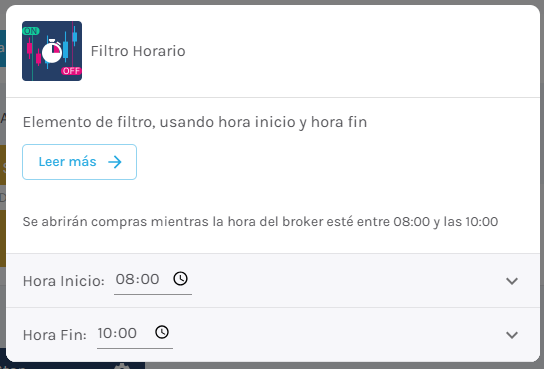Expand the Hora Inicio row chevron
The height and width of the screenshot is (369, 544).
coord(512,281)
